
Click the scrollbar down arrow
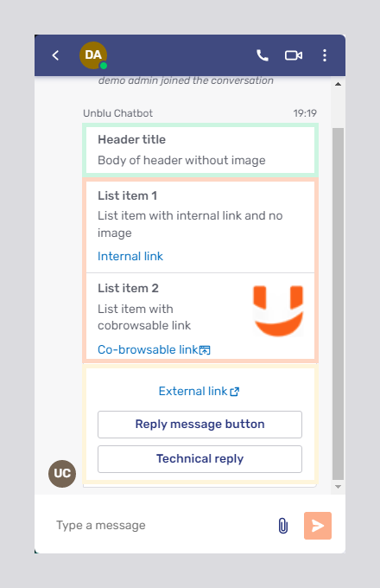coord(338,487)
